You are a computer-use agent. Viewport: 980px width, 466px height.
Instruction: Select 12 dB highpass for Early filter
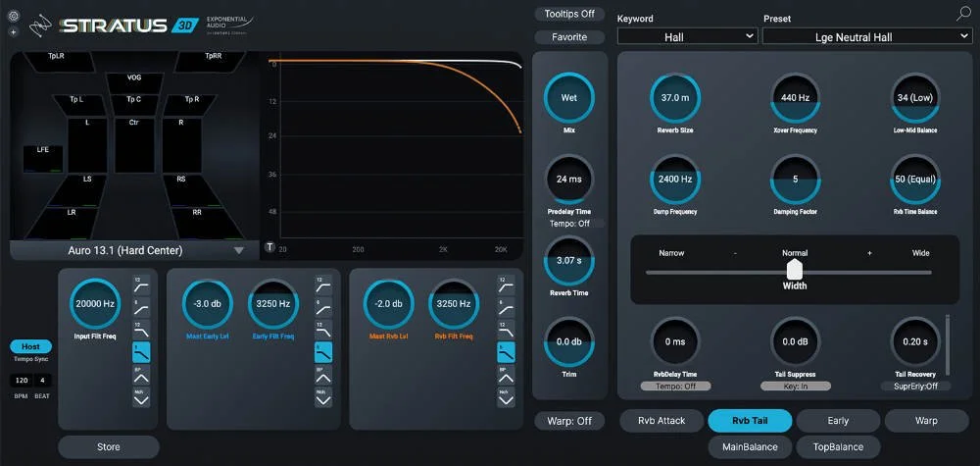(x=323, y=285)
